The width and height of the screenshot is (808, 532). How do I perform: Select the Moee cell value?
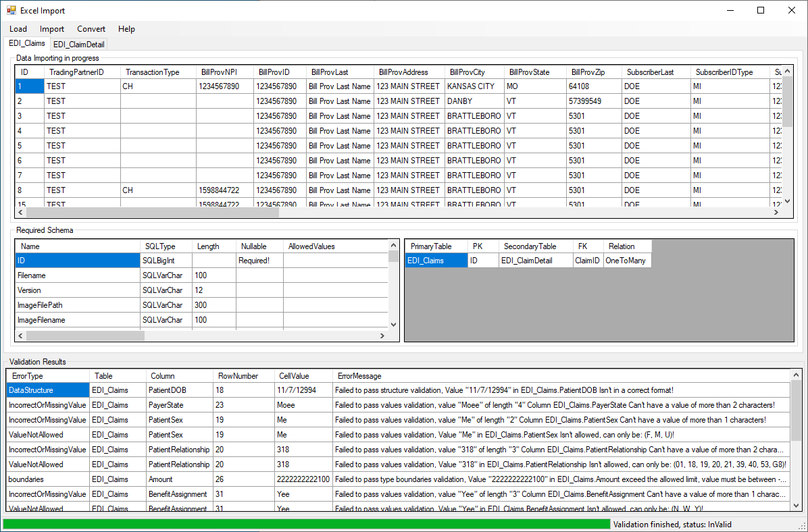pyautogui.click(x=303, y=405)
